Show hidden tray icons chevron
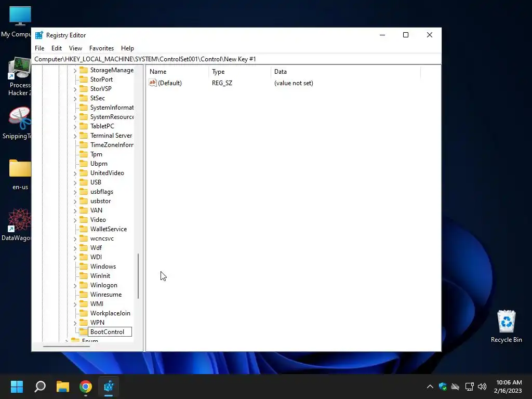This screenshot has width=532, height=399. [430, 387]
